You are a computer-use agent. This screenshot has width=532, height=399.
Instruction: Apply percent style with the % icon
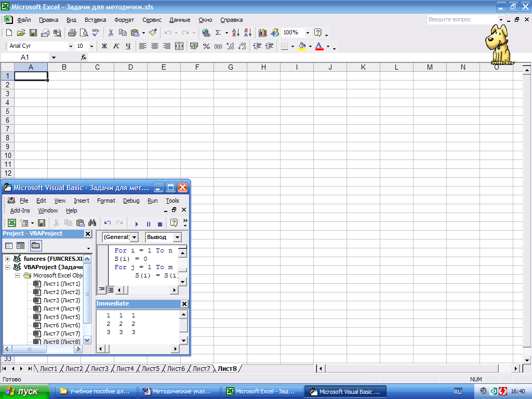point(206,46)
